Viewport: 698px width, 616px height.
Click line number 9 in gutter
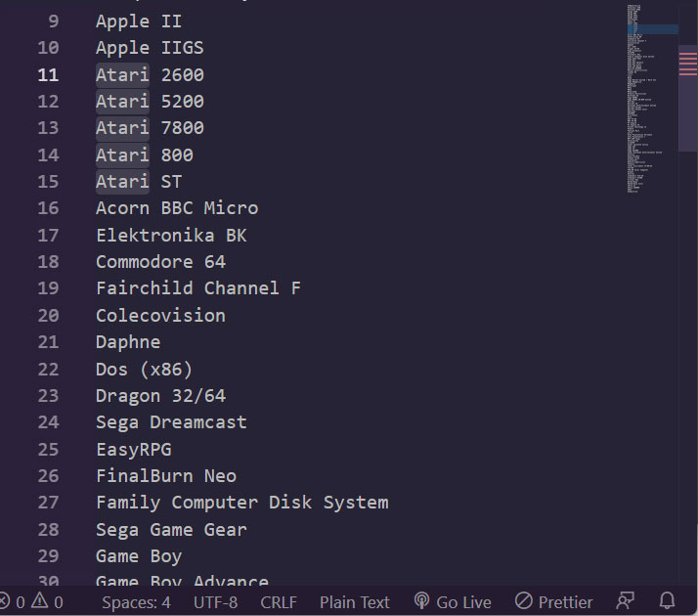point(54,22)
